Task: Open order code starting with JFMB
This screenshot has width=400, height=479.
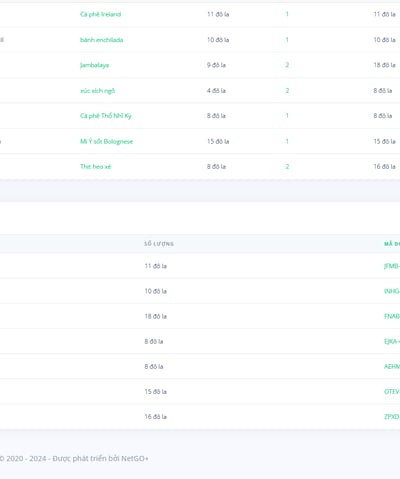Action: click(x=392, y=266)
